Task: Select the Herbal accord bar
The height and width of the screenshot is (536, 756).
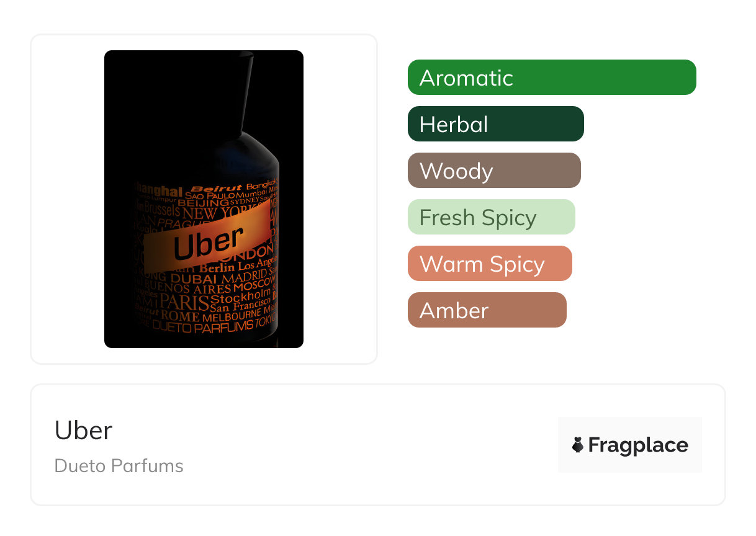Action: coord(495,124)
